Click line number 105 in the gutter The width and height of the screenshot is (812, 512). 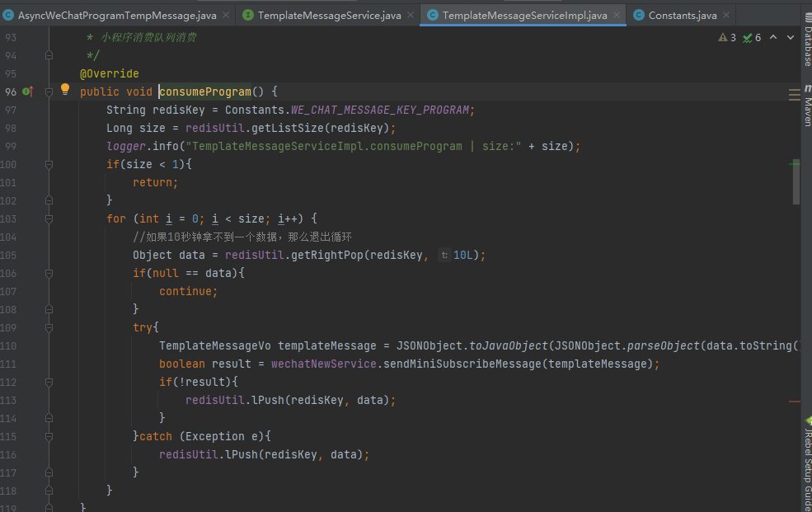tap(8, 256)
